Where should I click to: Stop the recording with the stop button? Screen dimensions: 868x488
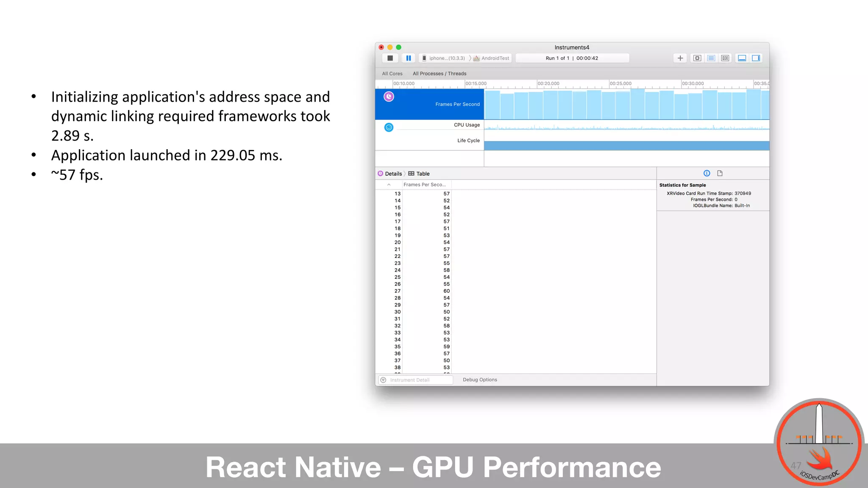(x=390, y=58)
